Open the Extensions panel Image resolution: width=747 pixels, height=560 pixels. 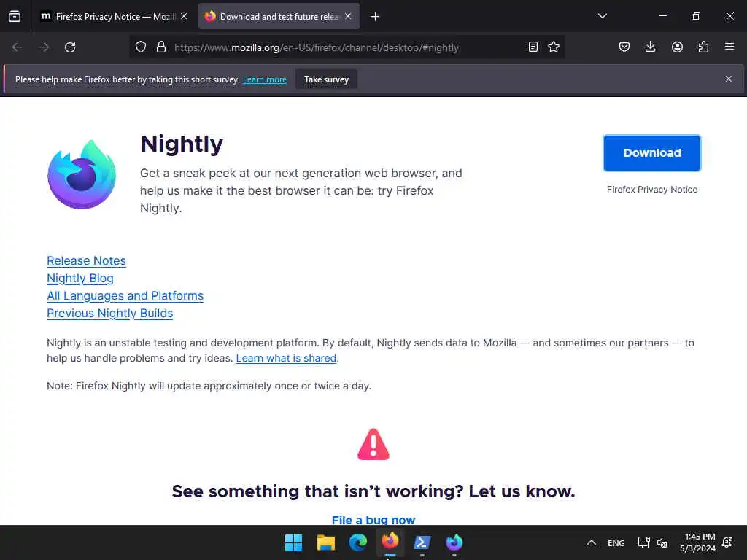pos(703,47)
